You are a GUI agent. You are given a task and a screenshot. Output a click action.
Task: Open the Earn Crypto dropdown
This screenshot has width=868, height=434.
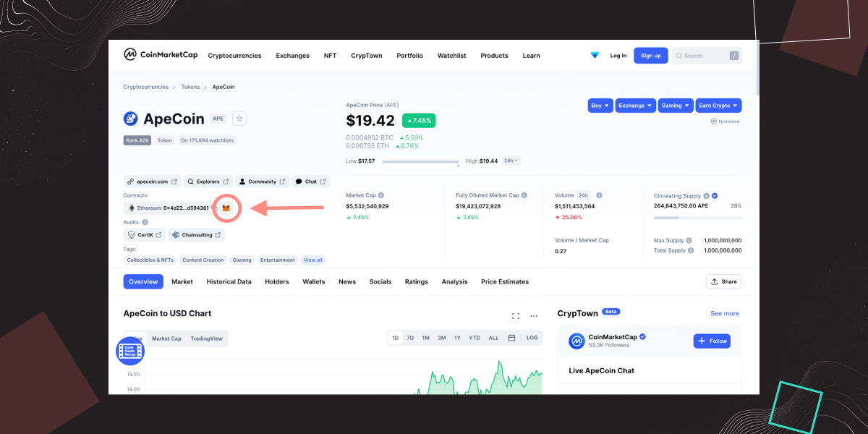(x=718, y=106)
